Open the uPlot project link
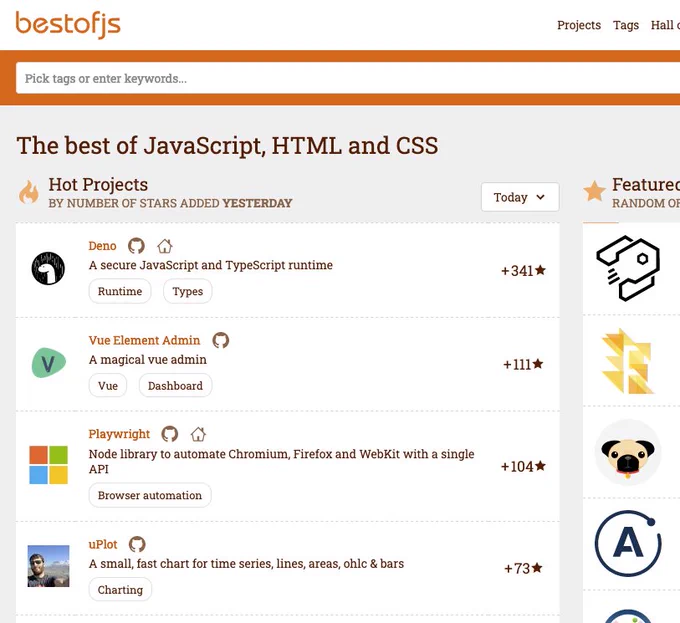Viewport: 680px width, 623px height. pos(103,544)
